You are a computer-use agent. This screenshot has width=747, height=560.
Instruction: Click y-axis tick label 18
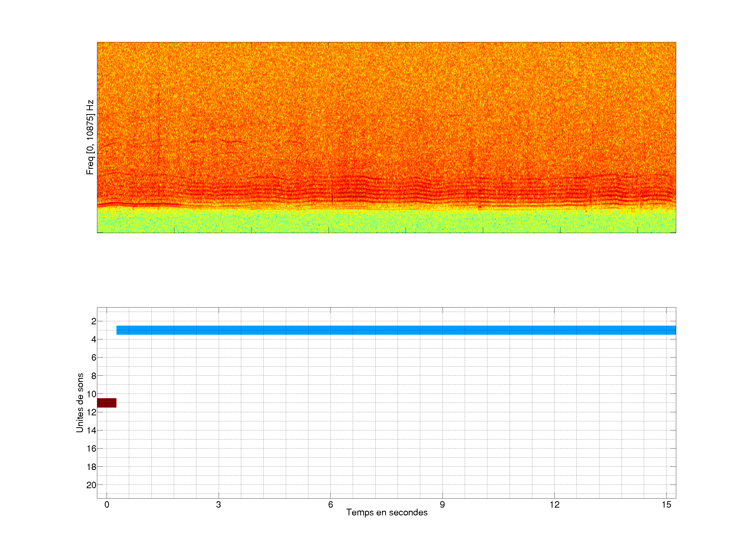[92, 467]
